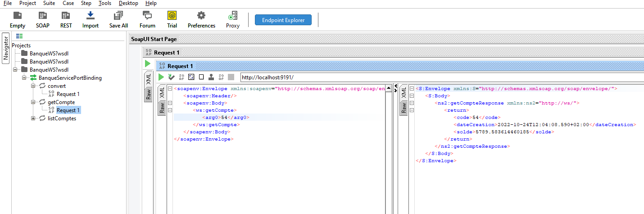Select the listComptes operation label
644x214 pixels.
(x=62, y=118)
